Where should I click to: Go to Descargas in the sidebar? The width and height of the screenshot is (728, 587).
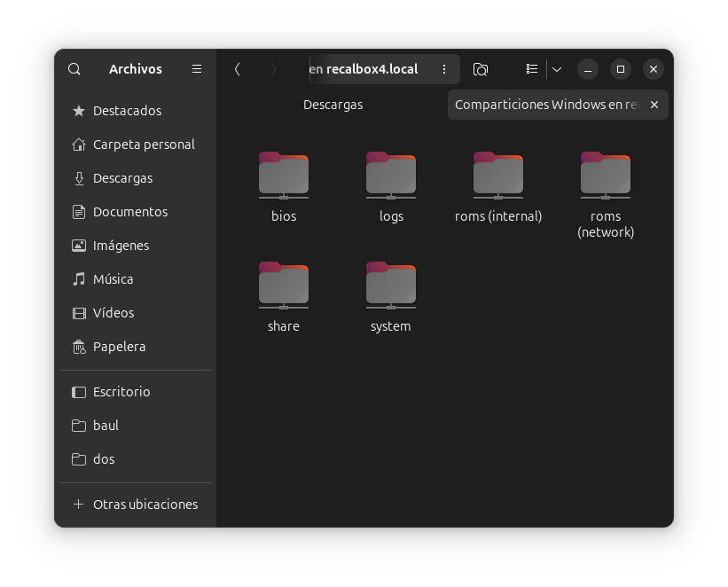tap(136, 178)
